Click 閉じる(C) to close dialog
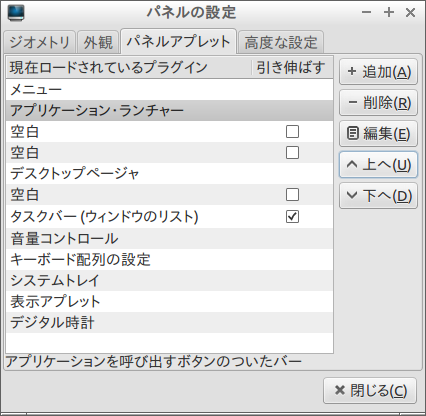The height and width of the screenshot is (416, 426). (370, 390)
